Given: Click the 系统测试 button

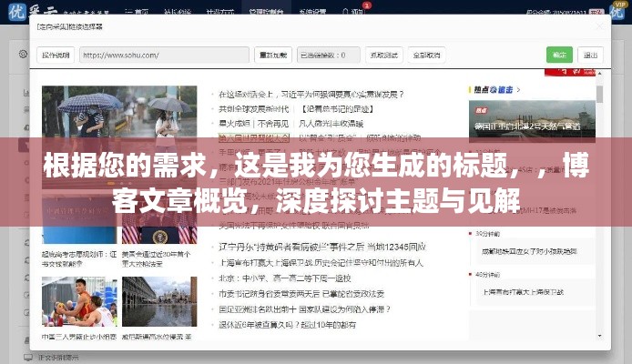Looking at the screenshot, I should point(382,55).
